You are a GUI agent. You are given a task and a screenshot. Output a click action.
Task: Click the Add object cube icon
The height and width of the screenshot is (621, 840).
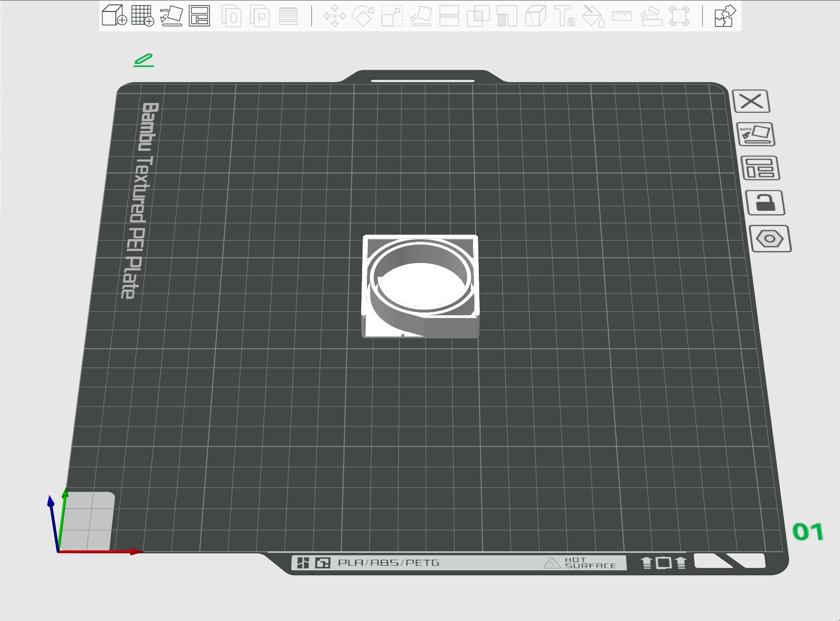coord(115,15)
